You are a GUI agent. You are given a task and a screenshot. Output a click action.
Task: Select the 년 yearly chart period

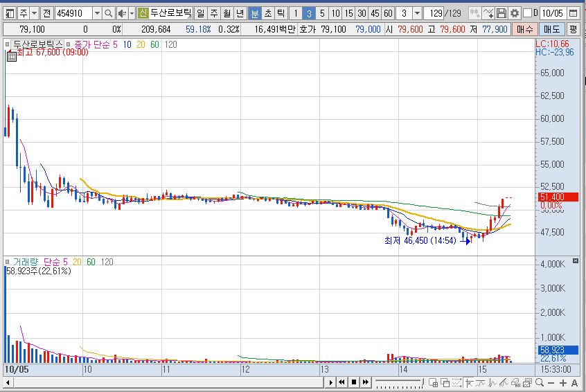tap(240, 14)
